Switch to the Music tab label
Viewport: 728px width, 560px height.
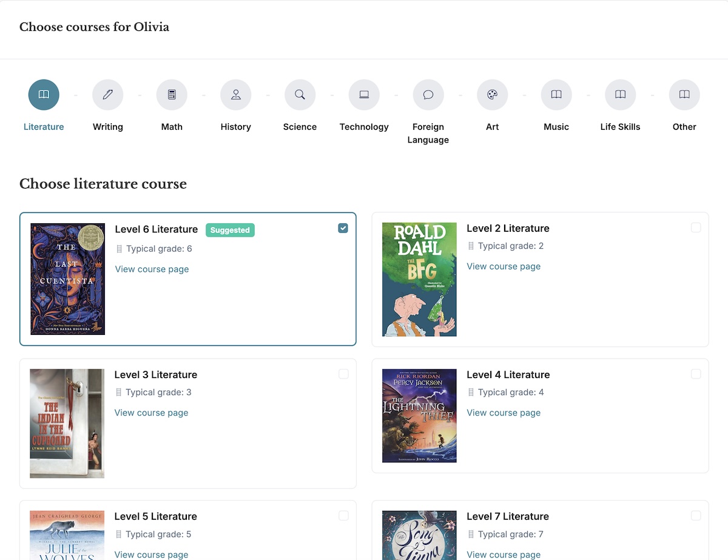click(556, 127)
